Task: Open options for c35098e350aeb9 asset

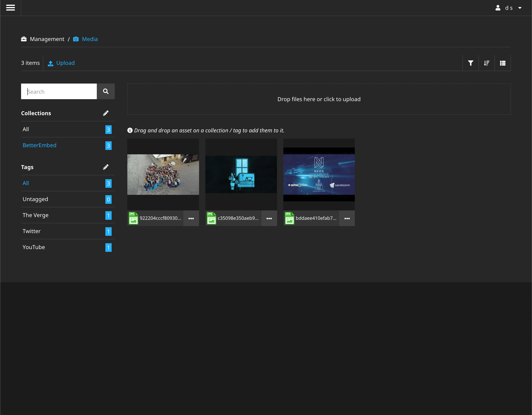Action: tap(269, 218)
